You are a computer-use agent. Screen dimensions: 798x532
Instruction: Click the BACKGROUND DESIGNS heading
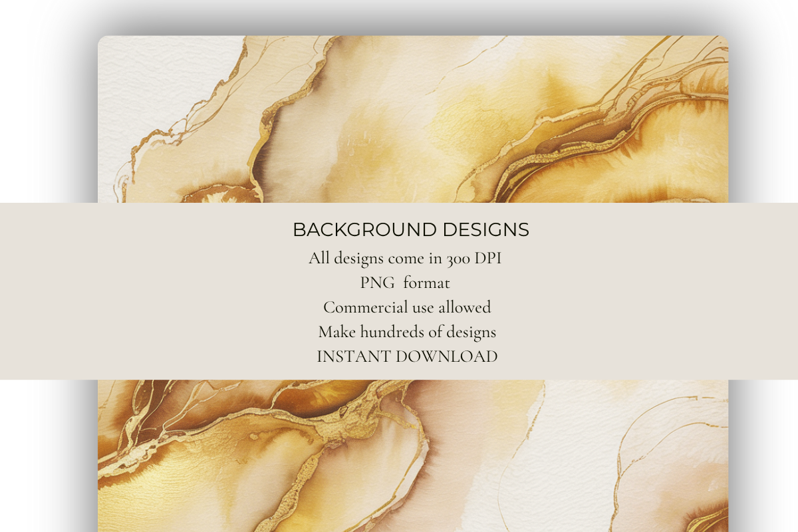411,229
